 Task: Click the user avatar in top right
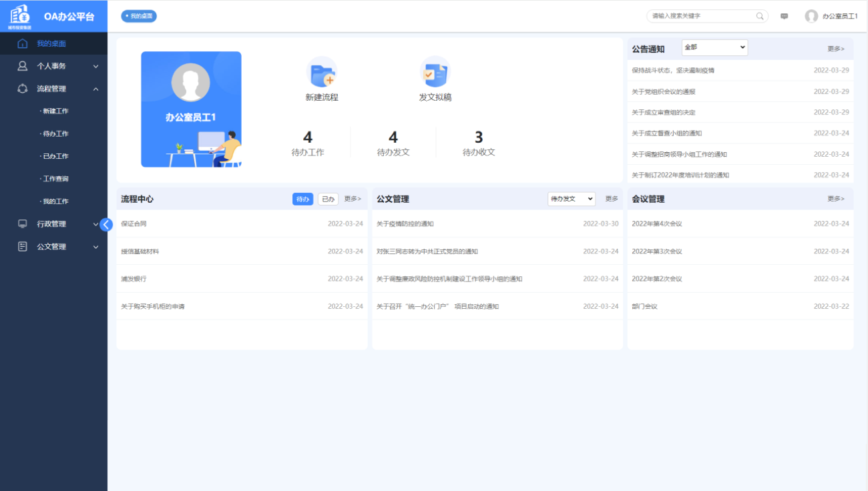(811, 16)
